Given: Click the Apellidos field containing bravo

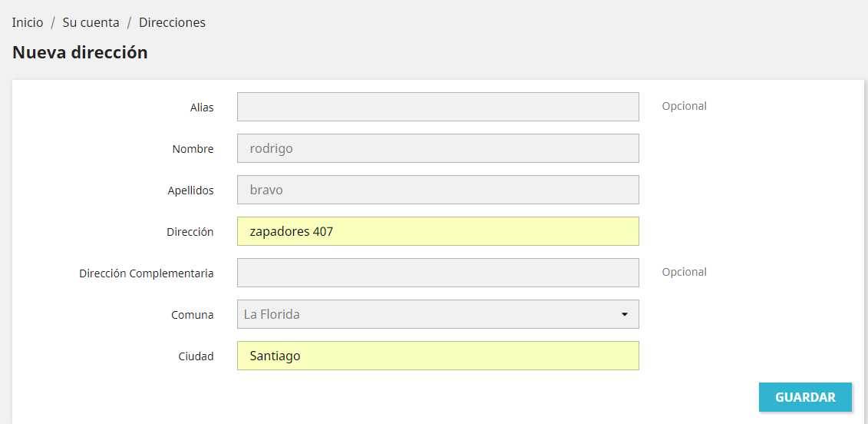Looking at the screenshot, I should tap(437, 190).
